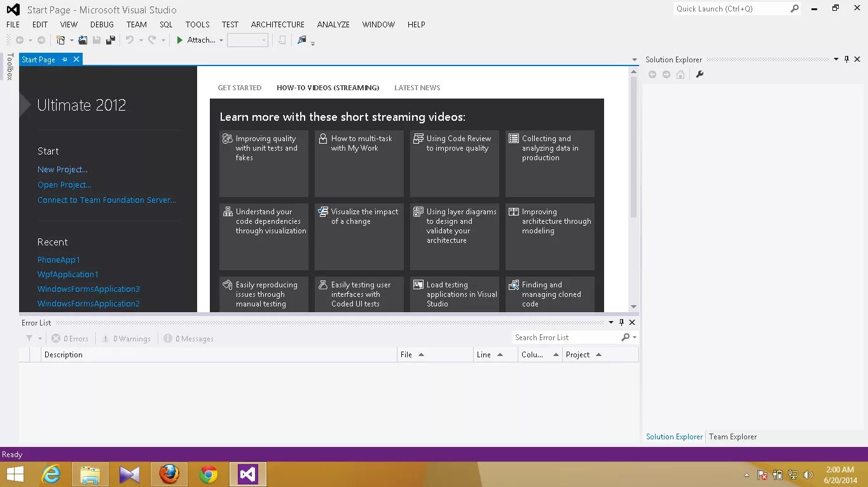Viewport: 868px width, 487px height.
Task: Open 'Easily testing user interfaces' video tile
Action: (359, 294)
